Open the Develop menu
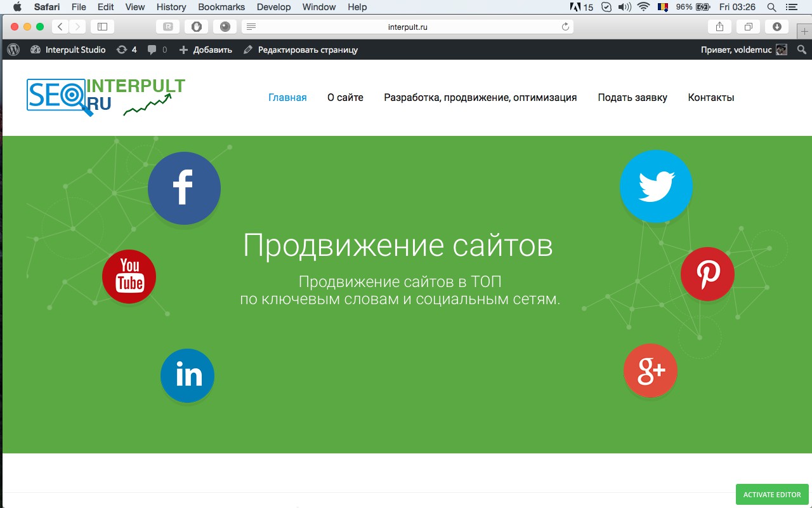The width and height of the screenshot is (812, 508). tap(274, 7)
